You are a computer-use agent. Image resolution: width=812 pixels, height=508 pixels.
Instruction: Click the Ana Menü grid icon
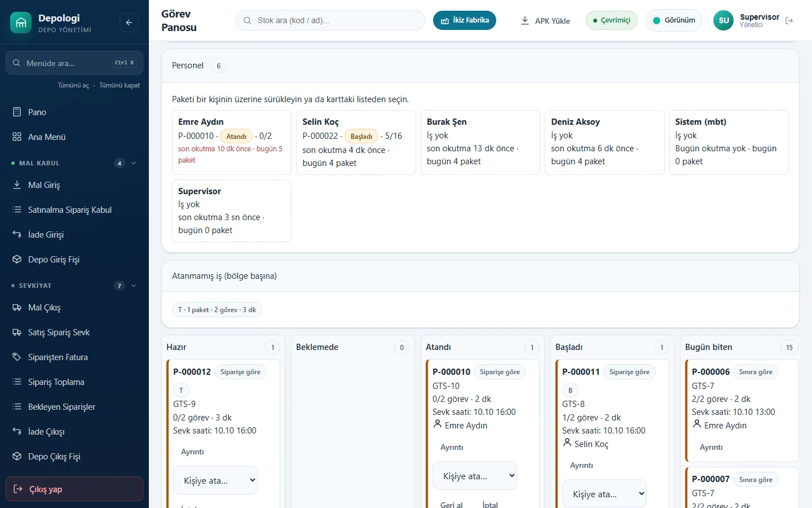click(x=17, y=137)
